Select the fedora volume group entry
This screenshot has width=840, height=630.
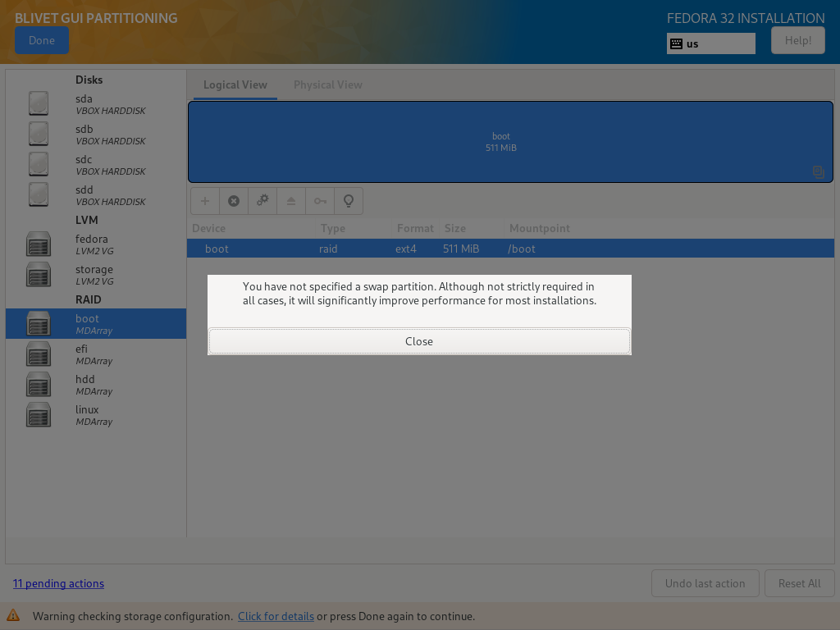click(91, 244)
